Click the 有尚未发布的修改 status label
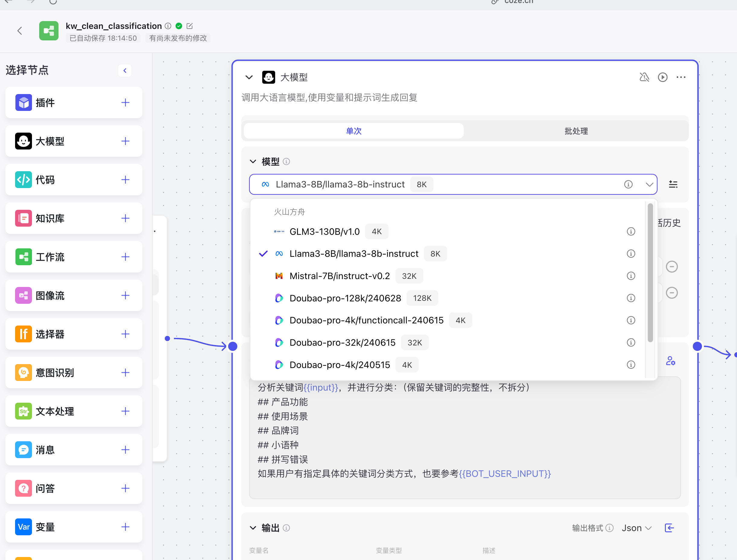The image size is (737, 560). [x=178, y=38]
